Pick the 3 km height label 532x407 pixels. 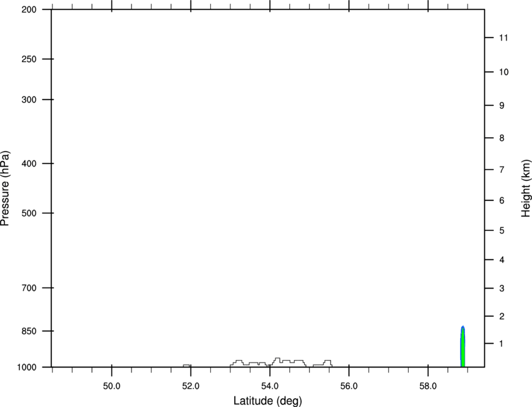[502, 289]
